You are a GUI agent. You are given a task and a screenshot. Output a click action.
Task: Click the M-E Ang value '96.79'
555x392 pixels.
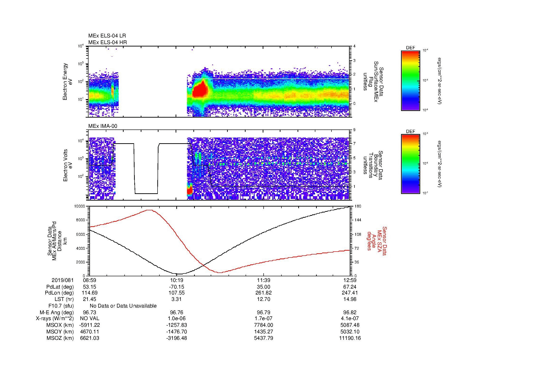263,313
